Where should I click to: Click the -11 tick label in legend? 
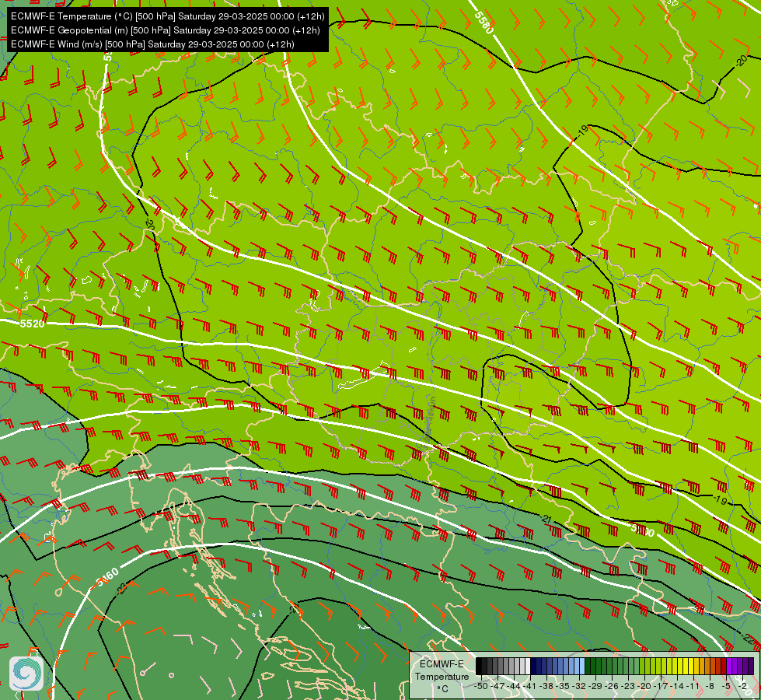(693, 686)
